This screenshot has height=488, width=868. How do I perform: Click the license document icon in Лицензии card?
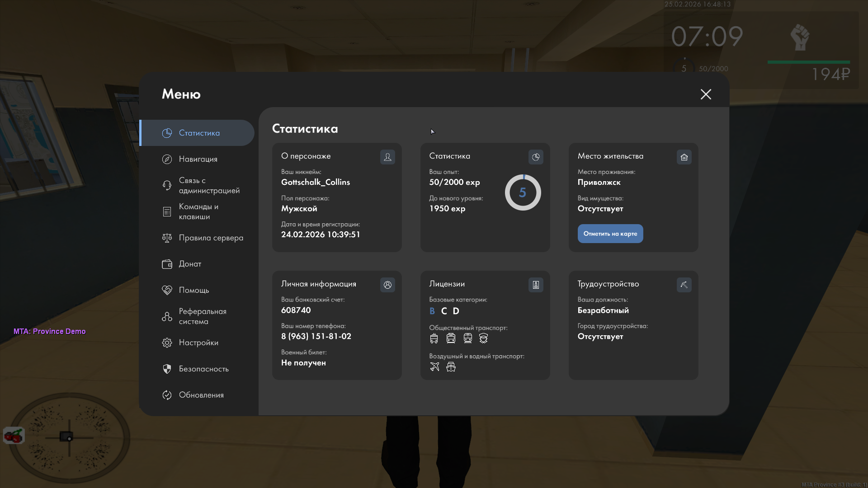[x=536, y=285]
